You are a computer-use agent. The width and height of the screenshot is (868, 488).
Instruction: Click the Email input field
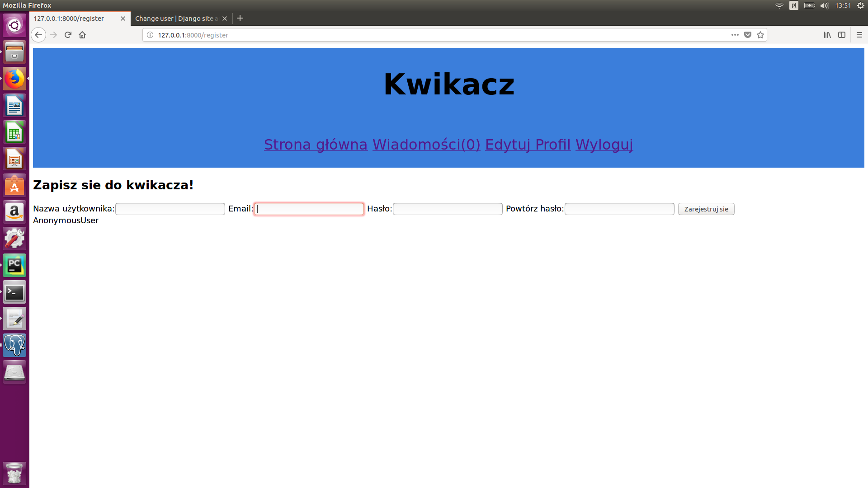point(309,209)
